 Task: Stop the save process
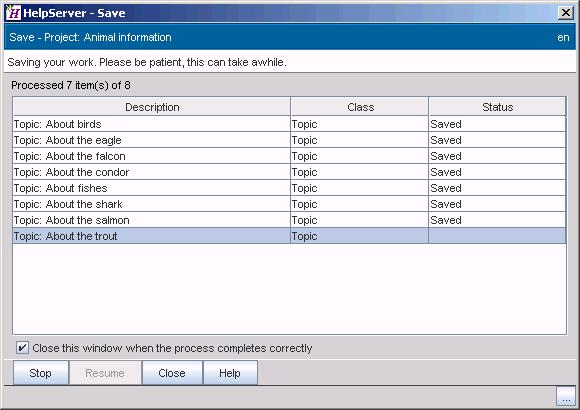point(41,373)
